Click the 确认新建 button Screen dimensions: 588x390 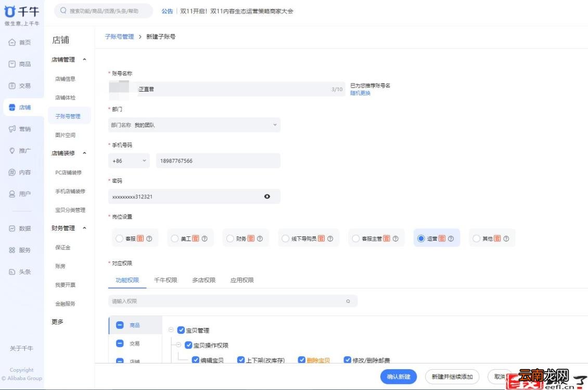[x=399, y=376]
